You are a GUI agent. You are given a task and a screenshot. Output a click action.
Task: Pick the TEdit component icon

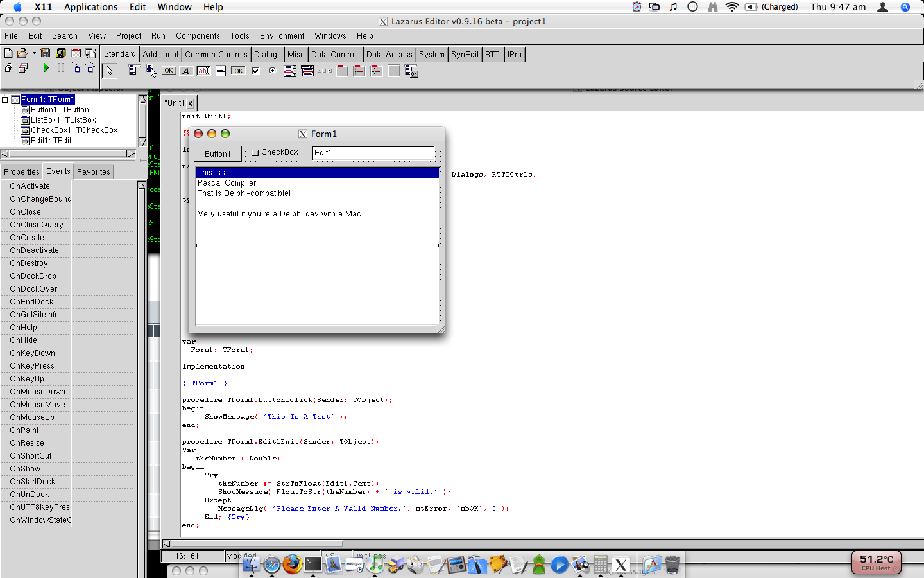203,71
